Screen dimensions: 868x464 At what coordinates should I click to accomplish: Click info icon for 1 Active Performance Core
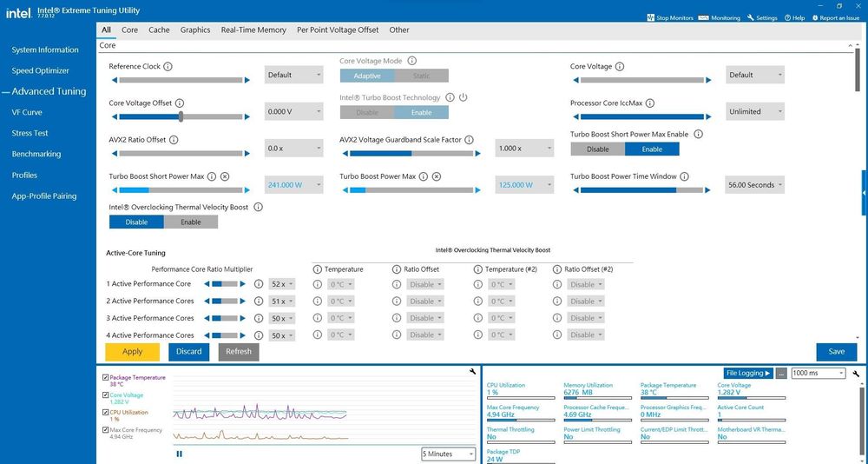tap(259, 284)
